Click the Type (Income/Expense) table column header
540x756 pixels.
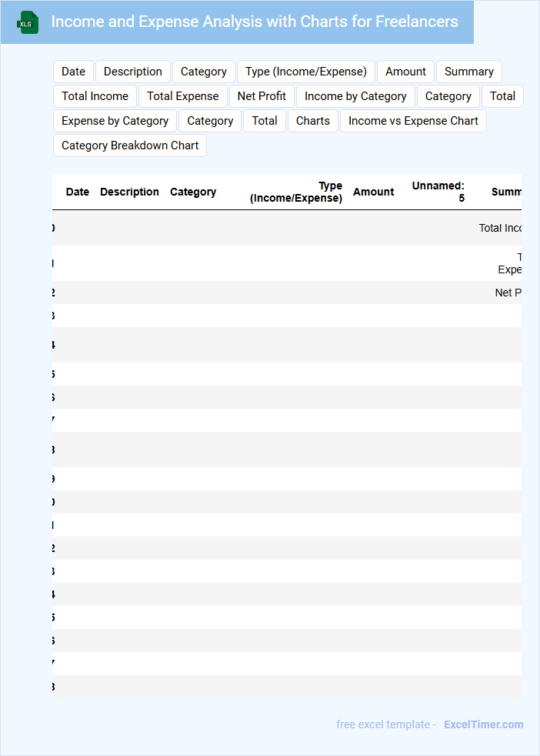296,192
